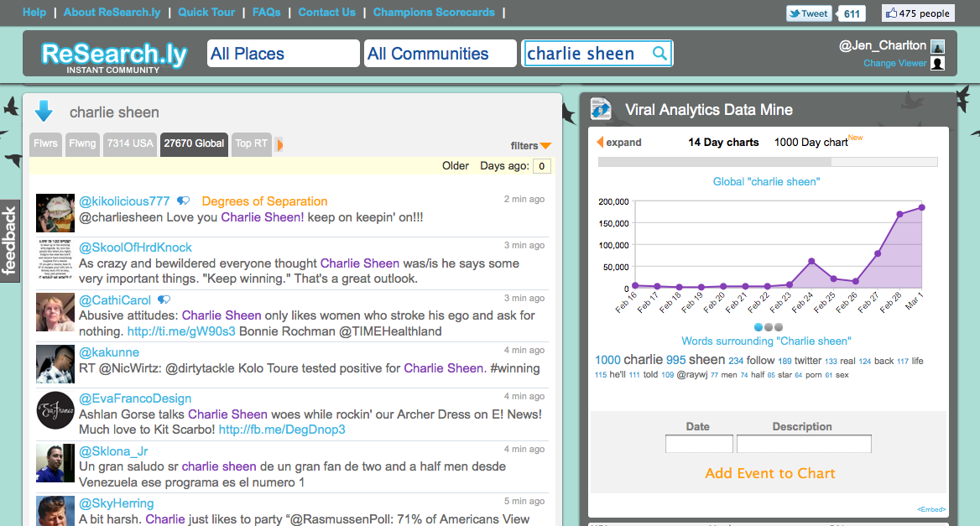980x526 pixels.
Task: Click @CathiCarol avatar thumbnail
Action: pyautogui.click(x=55, y=312)
